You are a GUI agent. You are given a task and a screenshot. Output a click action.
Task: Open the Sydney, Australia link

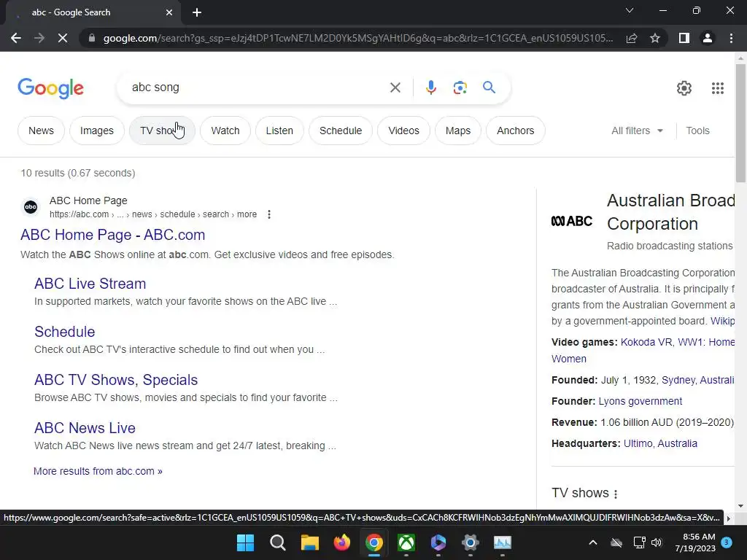[698, 380]
